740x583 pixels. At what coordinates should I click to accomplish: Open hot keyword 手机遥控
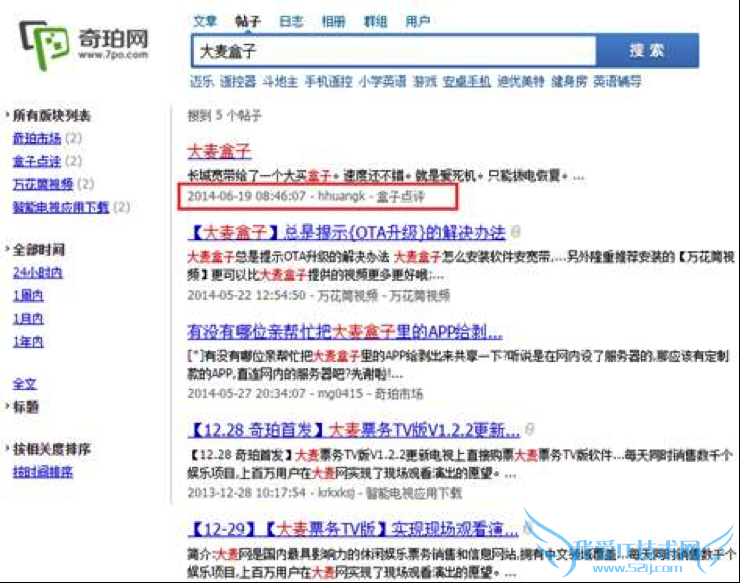328,82
